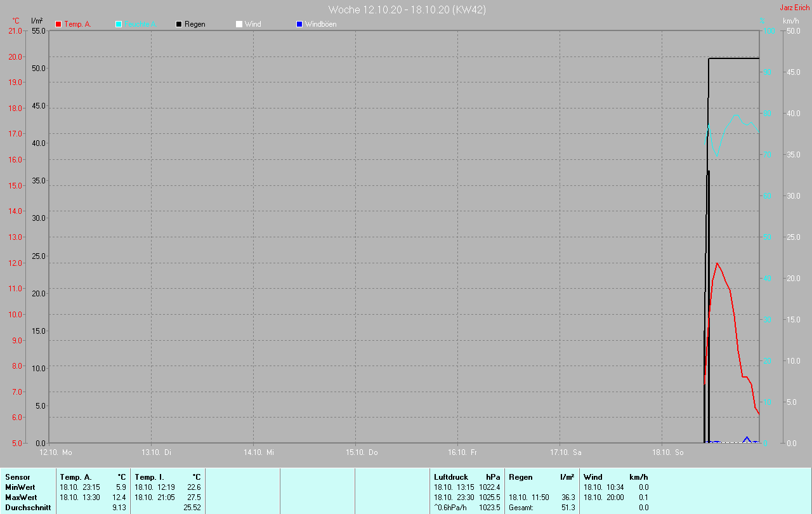The image size is (812, 514).
Task: Click the 12.10. Mo date axis label
Action: [x=56, y=452]
